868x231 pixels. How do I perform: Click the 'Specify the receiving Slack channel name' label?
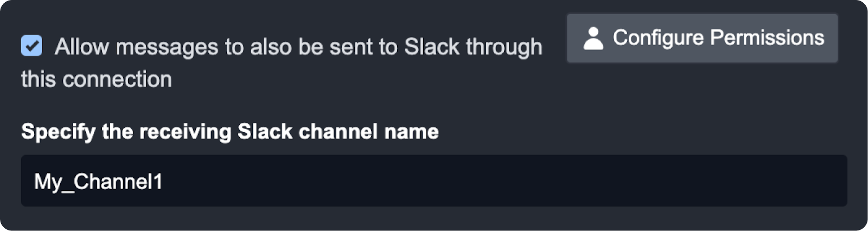click(229, 132)
